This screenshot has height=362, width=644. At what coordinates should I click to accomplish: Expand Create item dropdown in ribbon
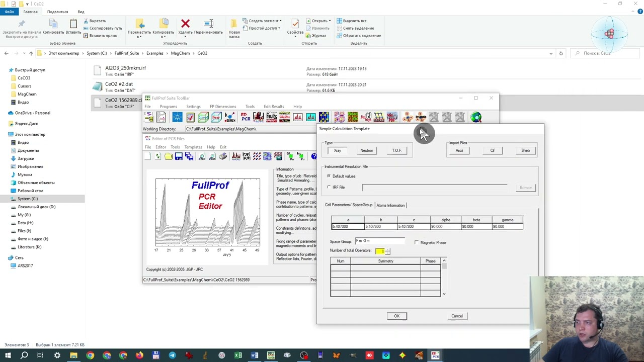pyautogui.click(x=280, y=21)
